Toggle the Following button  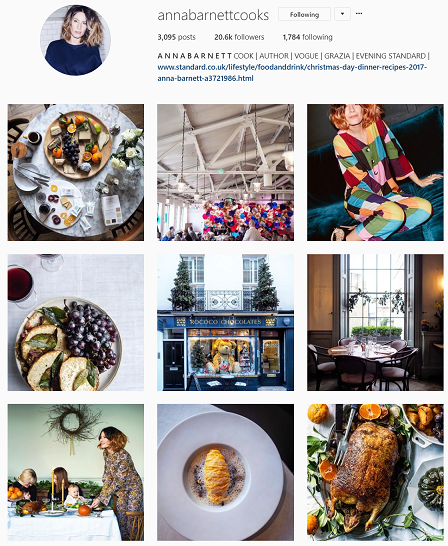point(304,14)
